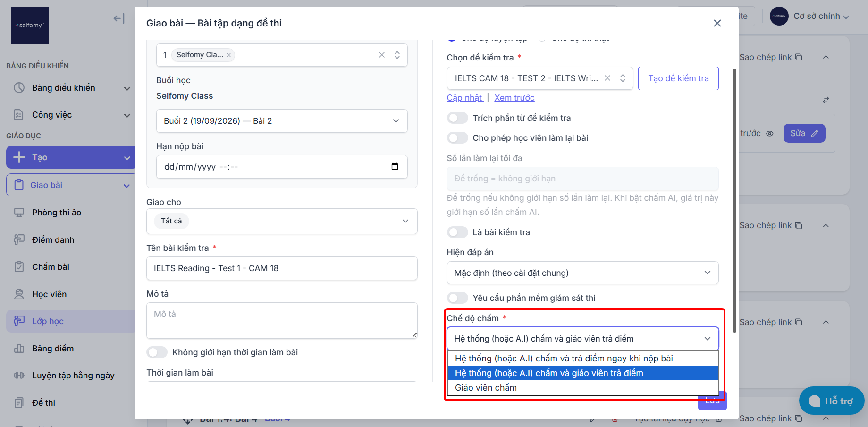Enable Cho phép học viên làm lại bài
Viewport: 868px width, 427px height.
click(457, 138)
